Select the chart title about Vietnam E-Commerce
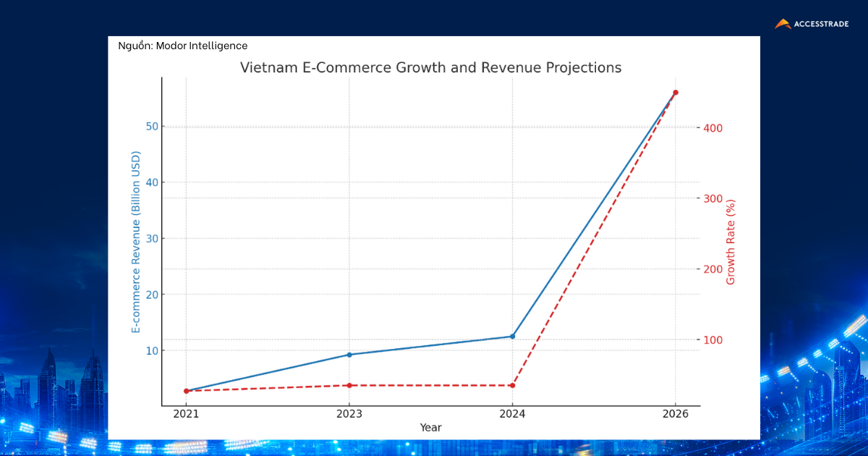This screenshot has height=456, width=868. [430, 68]
